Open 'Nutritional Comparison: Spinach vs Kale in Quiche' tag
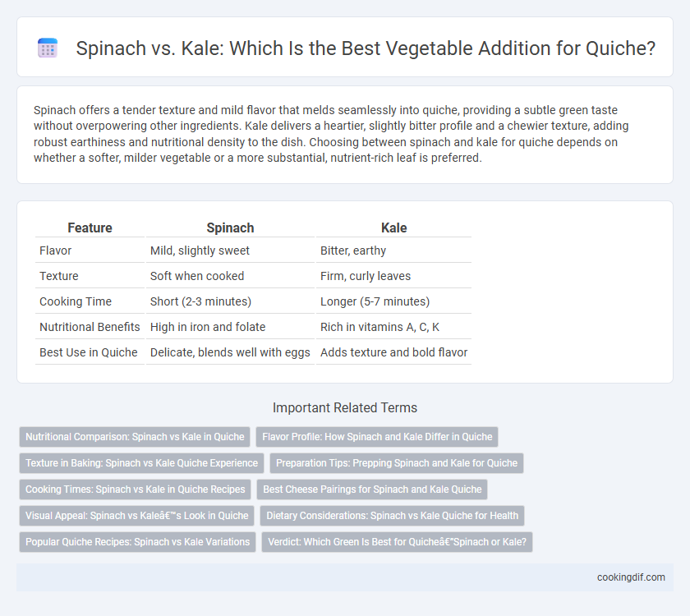690x616 pixels. point(135,436)
